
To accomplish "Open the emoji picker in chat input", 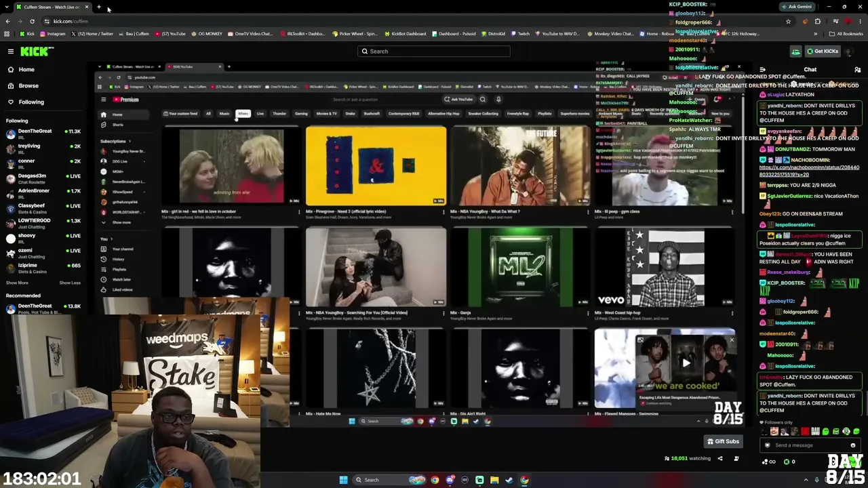I will tap(853, 445).
